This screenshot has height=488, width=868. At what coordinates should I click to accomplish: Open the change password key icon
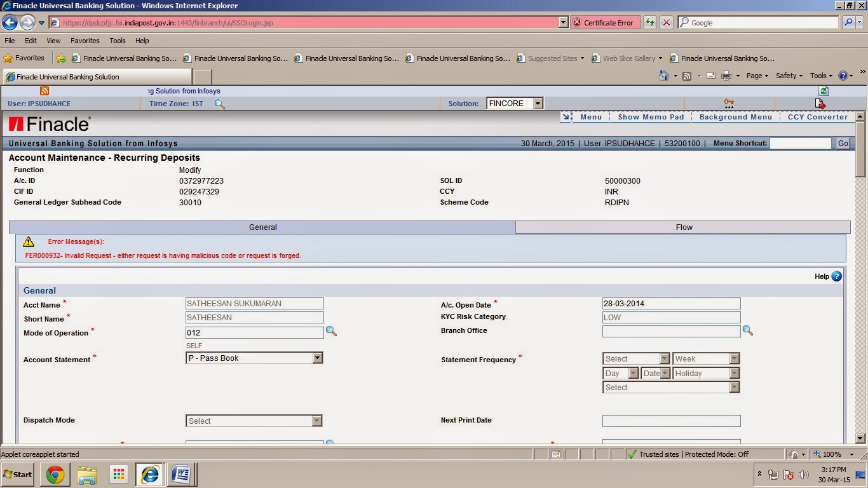point(728,103)
